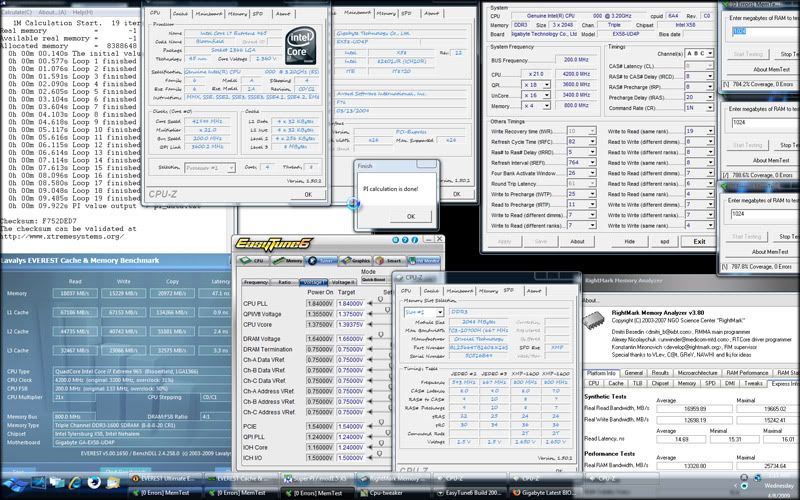Switch to the Caches tab in top-left CPU-Z
This screenshot has height=500, width=800.
(x=180, y=14)
